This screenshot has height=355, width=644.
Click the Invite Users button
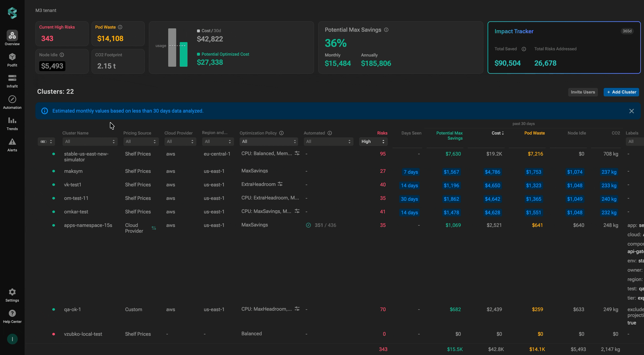(583, 92)
